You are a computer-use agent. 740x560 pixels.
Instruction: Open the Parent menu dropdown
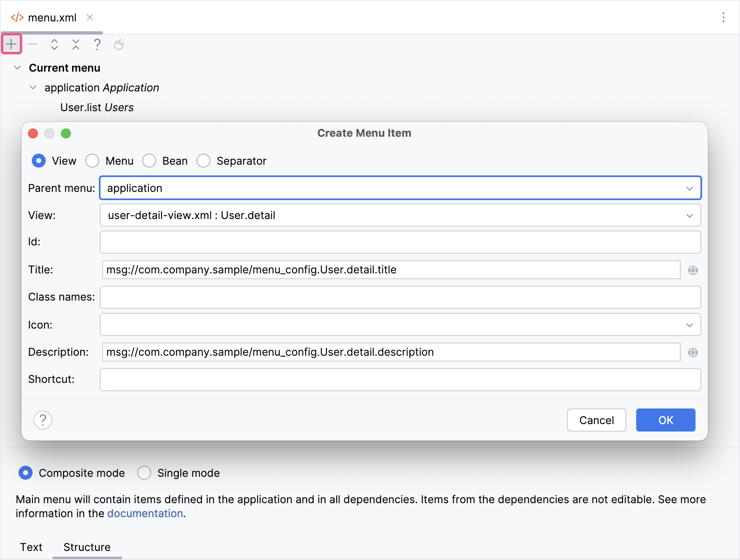pos(689,188)
